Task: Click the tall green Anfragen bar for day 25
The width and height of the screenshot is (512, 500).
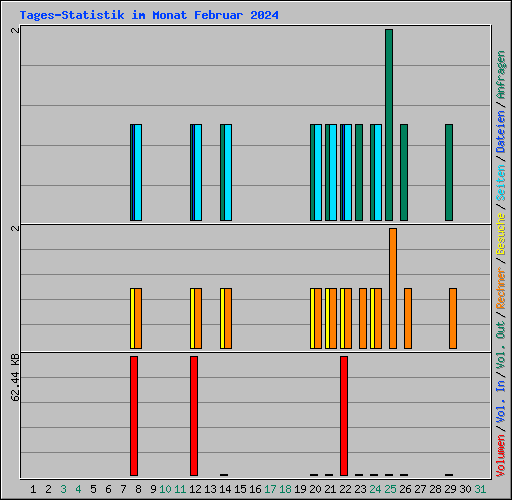Action: coord(389,125)
